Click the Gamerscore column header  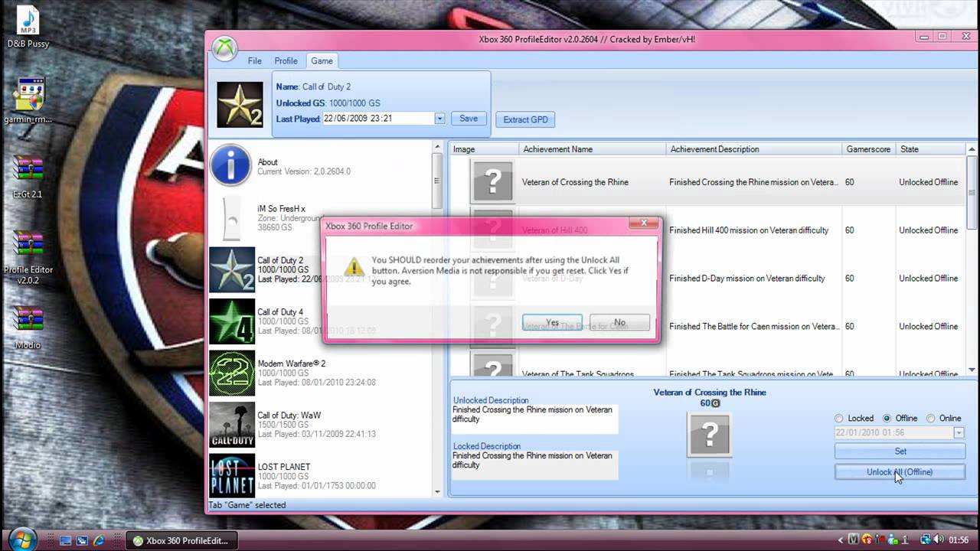[868, 149]
